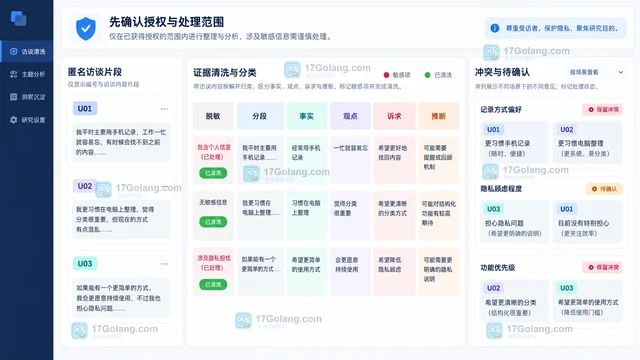Click 保留冲突 badge on 记录方式偏好
Image resolution: width=640 pixels, height=360 pixels.
pos(602,109)
